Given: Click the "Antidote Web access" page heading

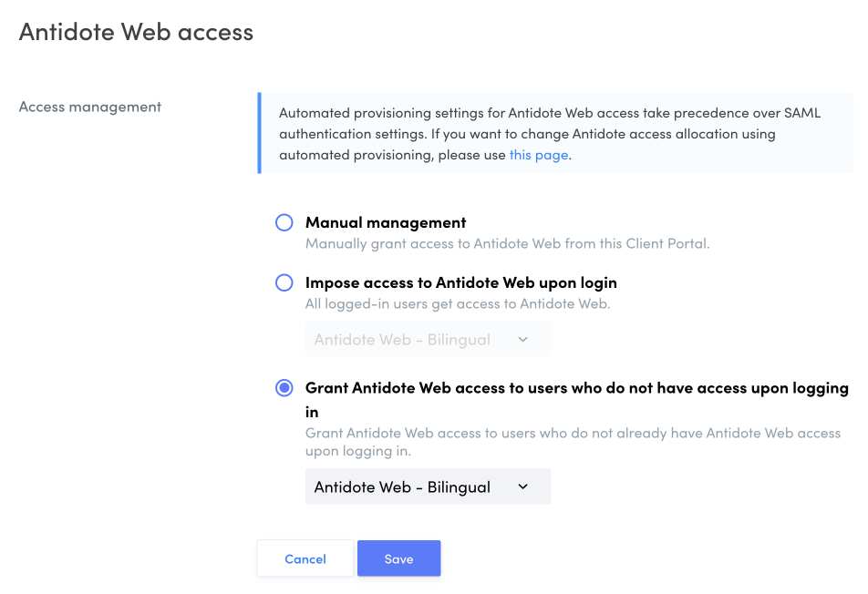Looking at the screenshot, I should coord(136,32).
